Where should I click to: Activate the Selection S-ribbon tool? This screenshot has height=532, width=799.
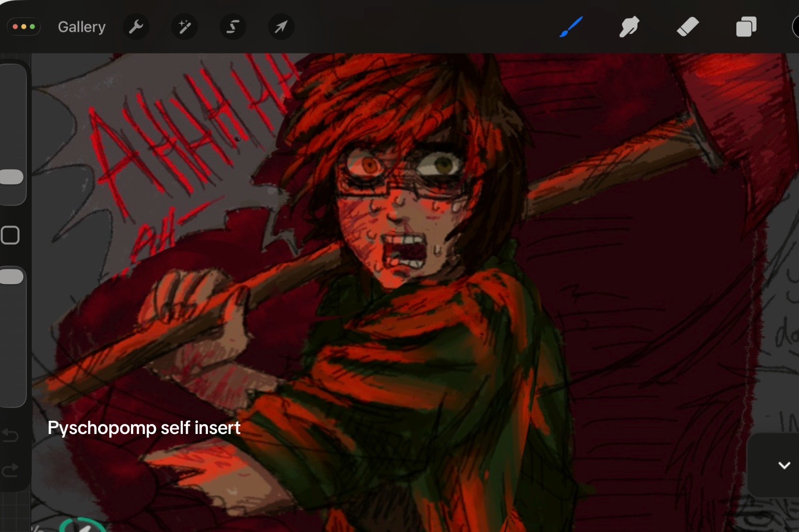[233, 27]
